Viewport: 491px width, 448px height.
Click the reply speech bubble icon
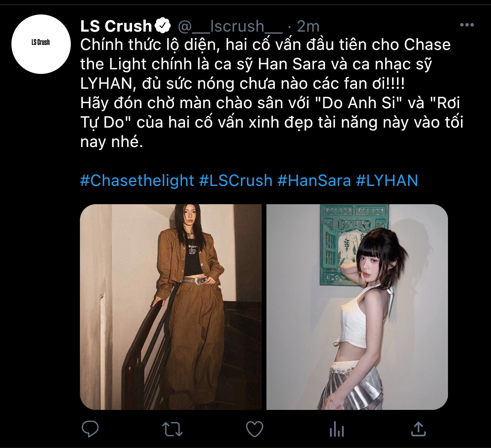[90, 429]
